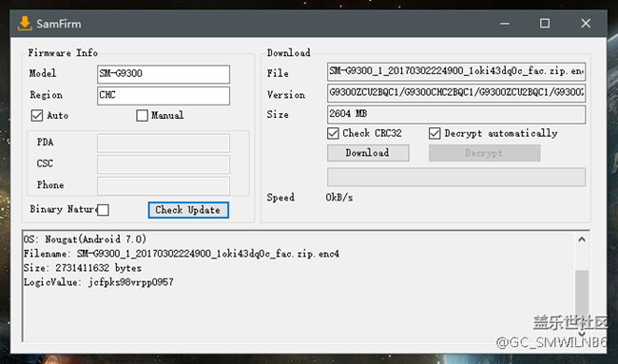Click the SamFirm app icon in title bar

25,24
